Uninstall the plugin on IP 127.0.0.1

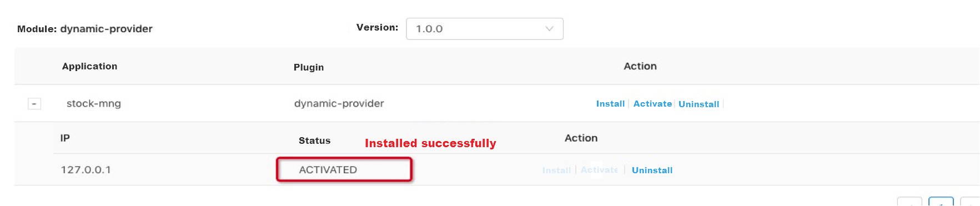652,170
